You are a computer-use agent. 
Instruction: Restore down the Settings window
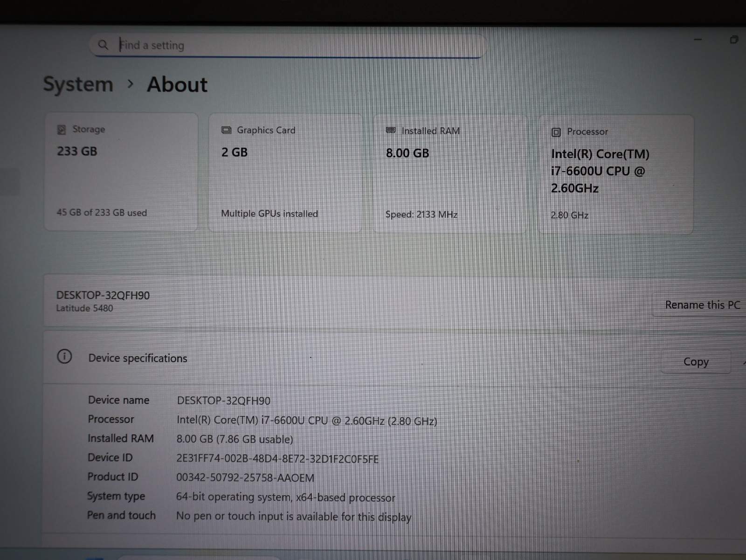click(x=734, y=40)
